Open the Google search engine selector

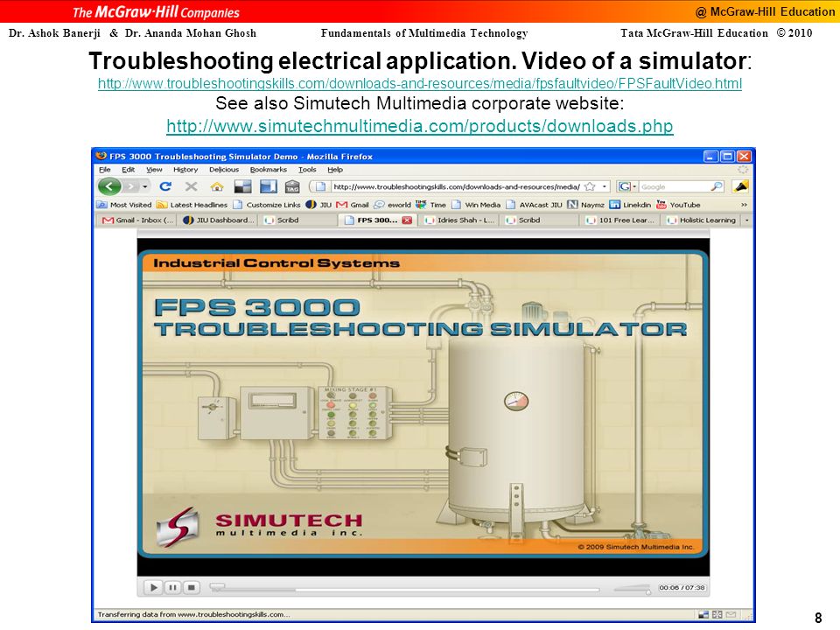click(626, 186)
